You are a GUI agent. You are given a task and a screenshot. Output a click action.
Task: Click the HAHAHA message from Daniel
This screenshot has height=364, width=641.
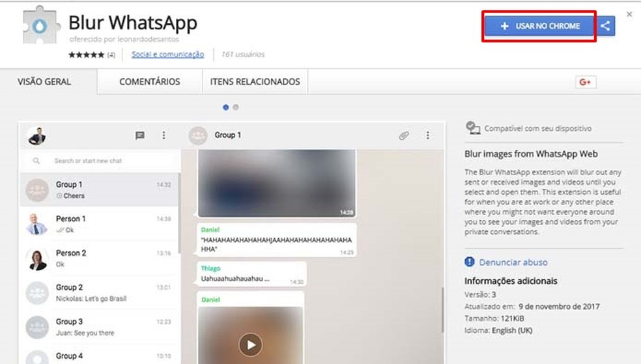276,240
